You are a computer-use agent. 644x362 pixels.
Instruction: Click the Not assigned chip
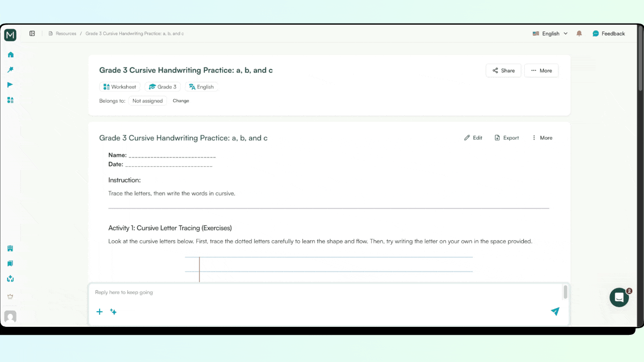pos(147,101)
